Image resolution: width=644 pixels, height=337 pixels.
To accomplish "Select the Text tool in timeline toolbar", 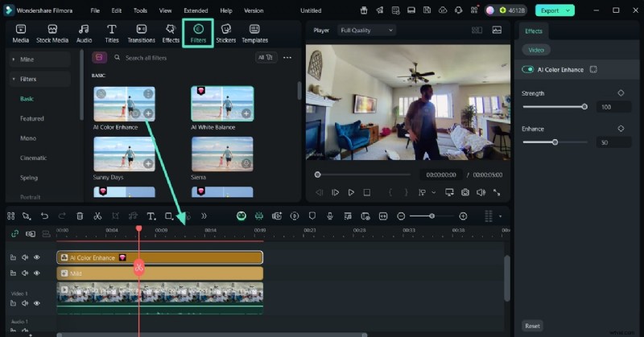I will click(x=151, y=216).
